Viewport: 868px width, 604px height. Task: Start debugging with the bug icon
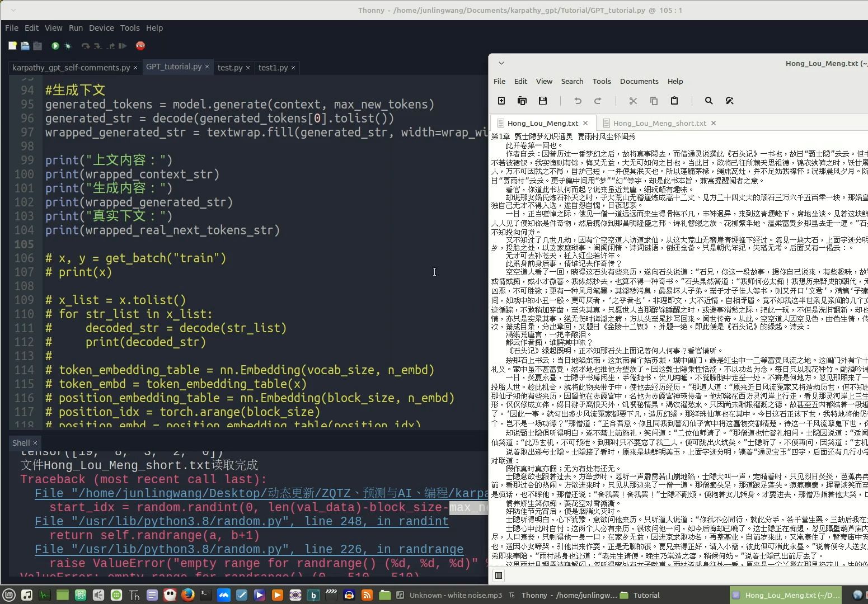[68, 46]
